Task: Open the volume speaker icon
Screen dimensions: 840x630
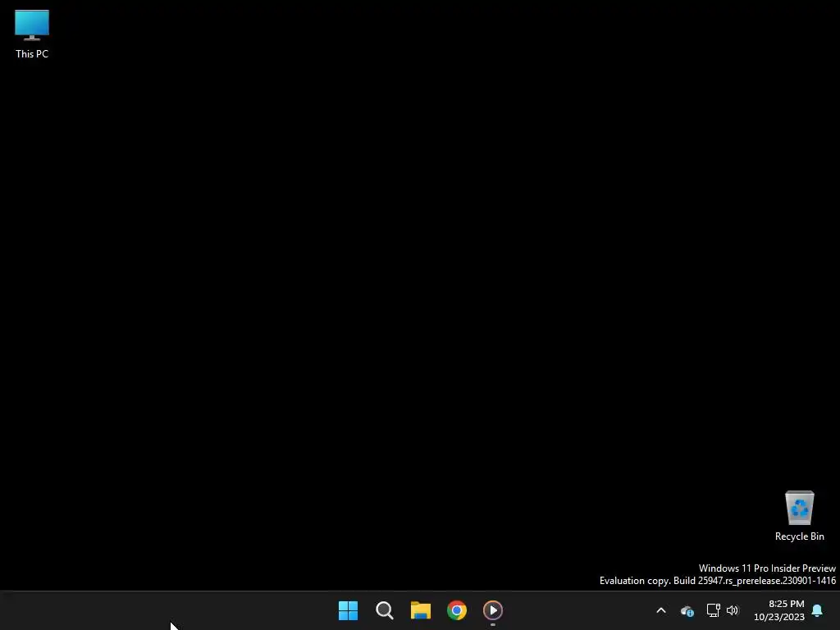Action: [733, 610]
